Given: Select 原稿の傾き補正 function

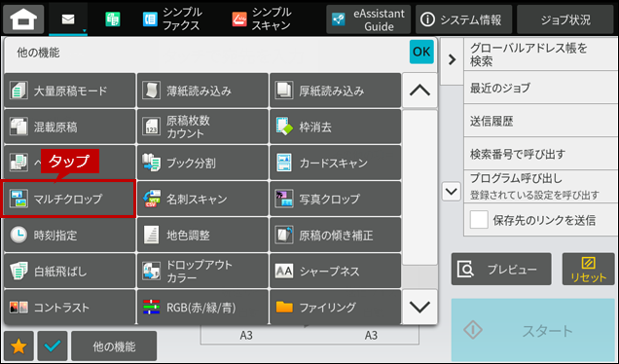Looking at the screenshot, I should pyautogui.click(x=335, y=235).
